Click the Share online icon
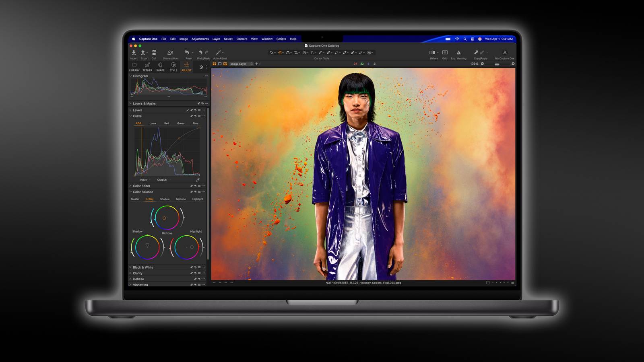This screenshot has height=362, width=644. point(170,53)
